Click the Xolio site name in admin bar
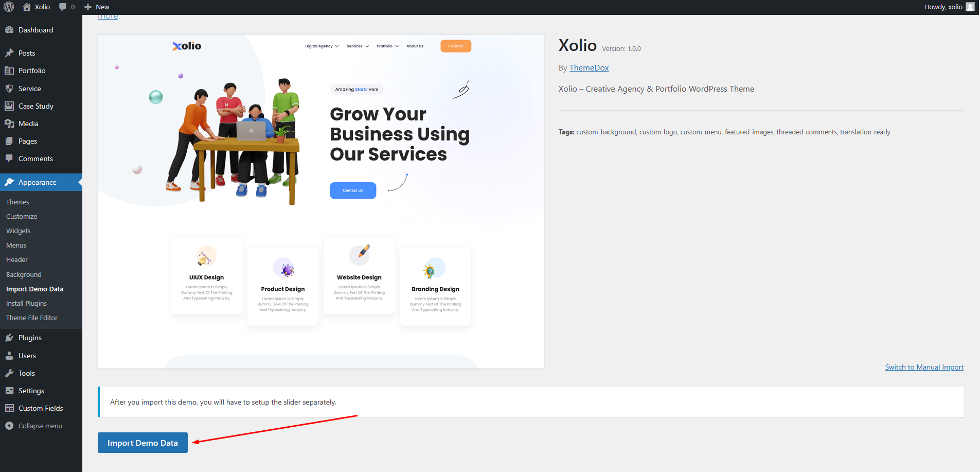Image resolution: width=980 pixels, height=472 pixels. coord(42,7)
